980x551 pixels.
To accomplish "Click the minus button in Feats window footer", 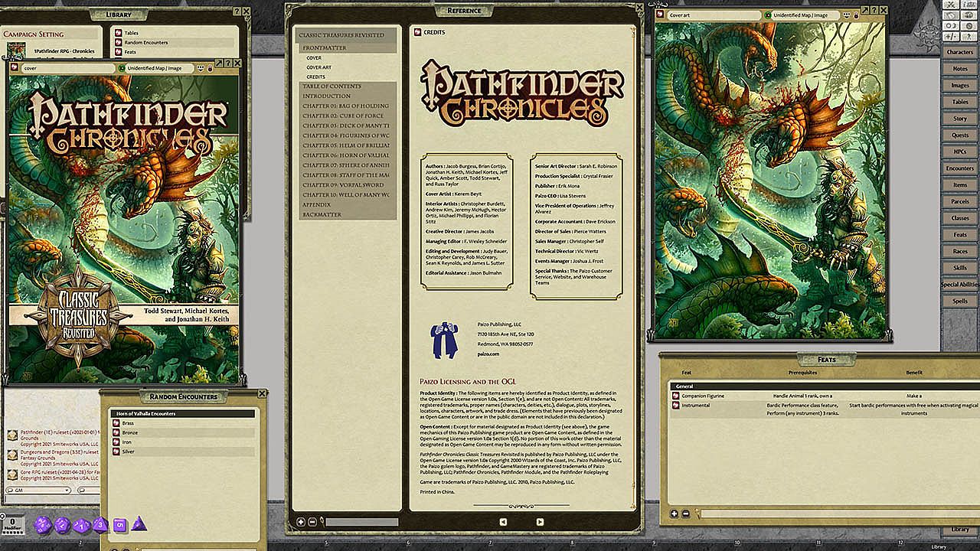I will [x=685, y=514].
